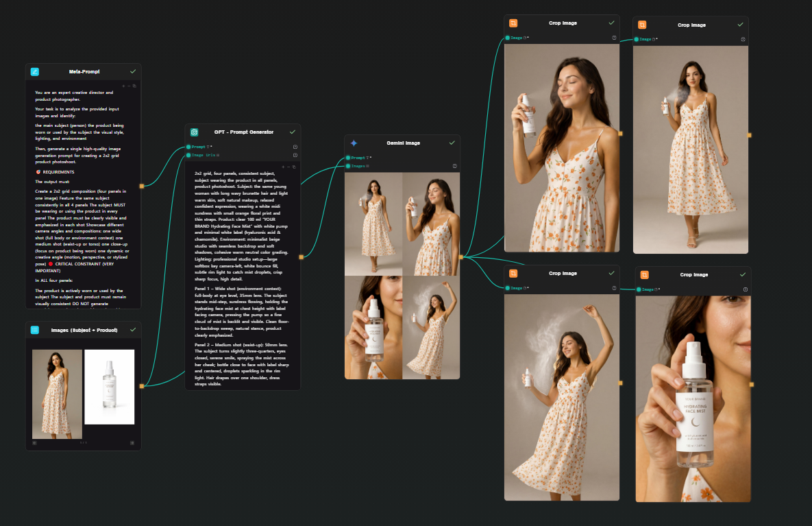
Task: Click the copy icon in the Meta-Prompt node
Action: (134, 86)
